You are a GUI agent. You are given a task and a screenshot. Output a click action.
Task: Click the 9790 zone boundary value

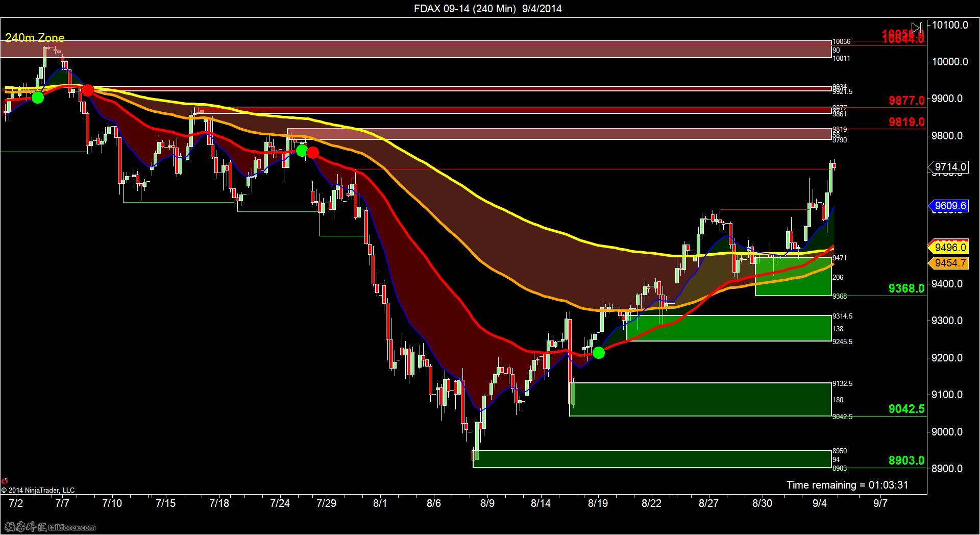(x=840, y=140)
